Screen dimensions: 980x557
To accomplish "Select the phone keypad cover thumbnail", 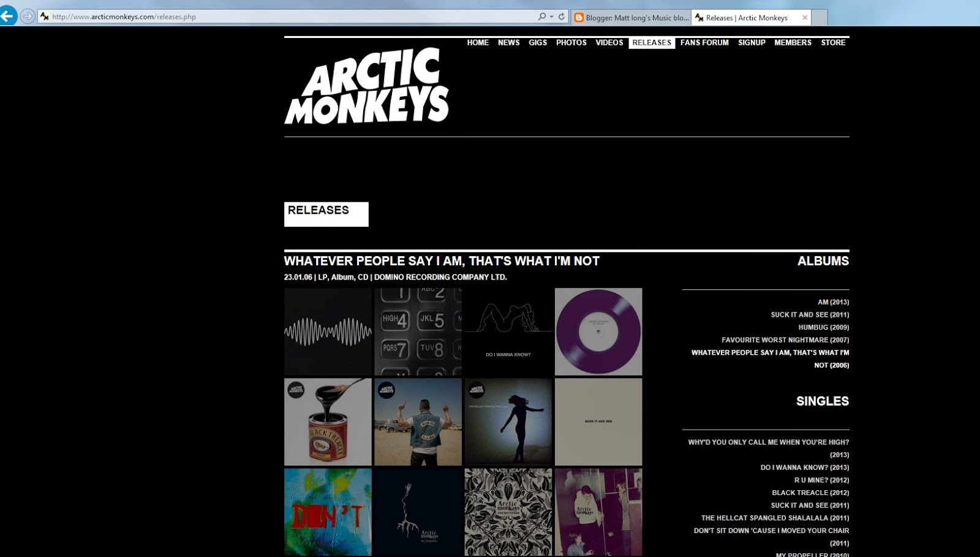I will [418, 332].
